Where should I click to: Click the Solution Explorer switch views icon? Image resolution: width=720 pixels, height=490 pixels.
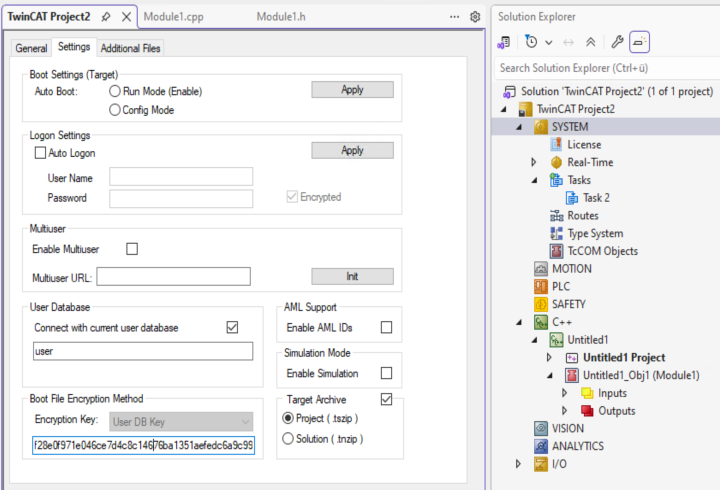pos(504,42)
